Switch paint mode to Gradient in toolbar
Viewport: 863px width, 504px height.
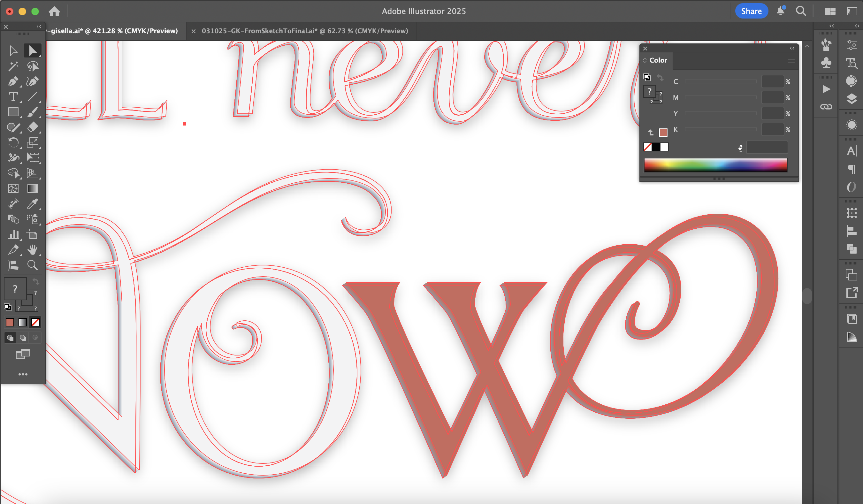tap(23, 322)
